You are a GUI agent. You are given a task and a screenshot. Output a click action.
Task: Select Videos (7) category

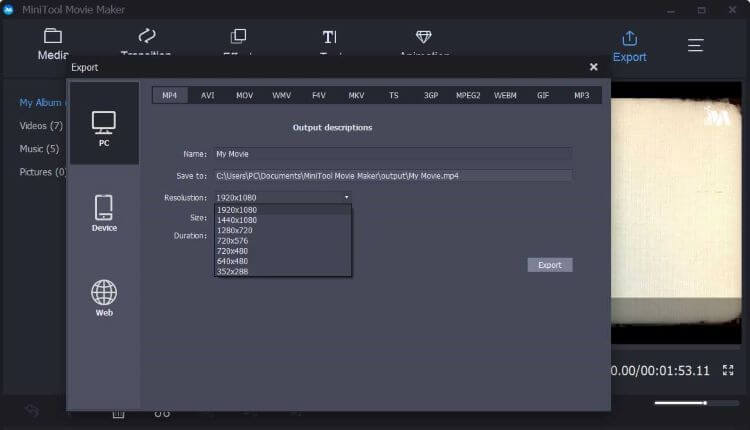(x=41, y=126)
